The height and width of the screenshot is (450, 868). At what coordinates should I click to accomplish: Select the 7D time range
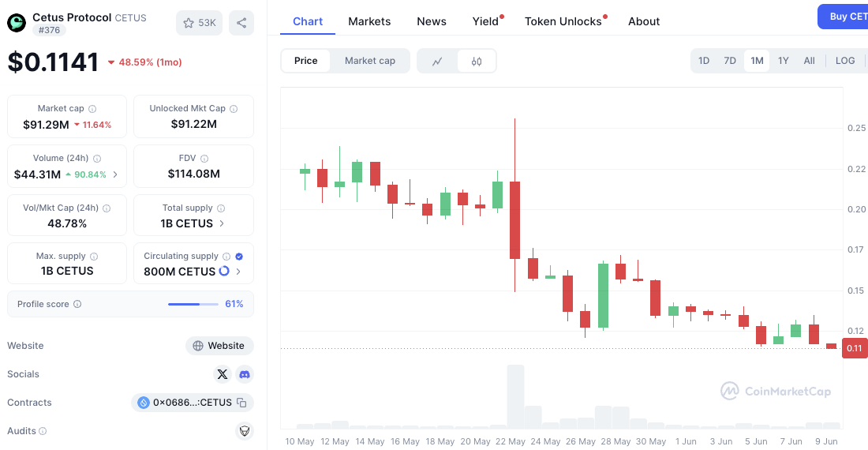click(730, 61)
